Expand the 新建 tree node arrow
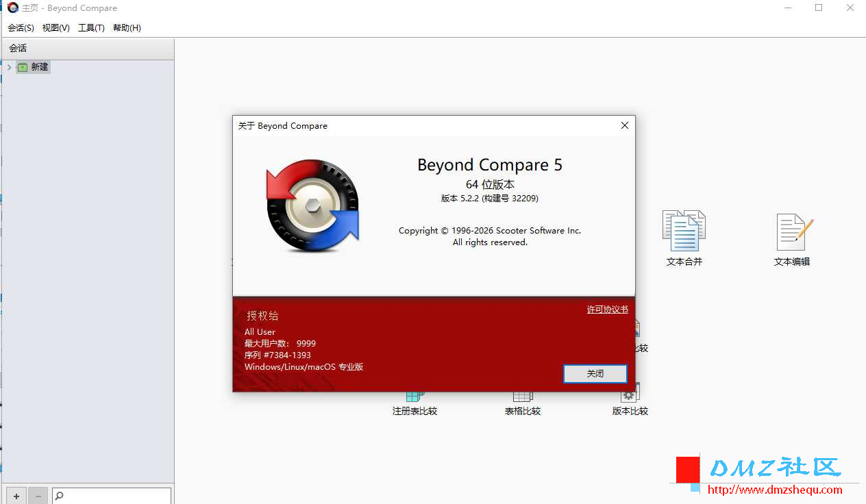 [x=9, y=67]
